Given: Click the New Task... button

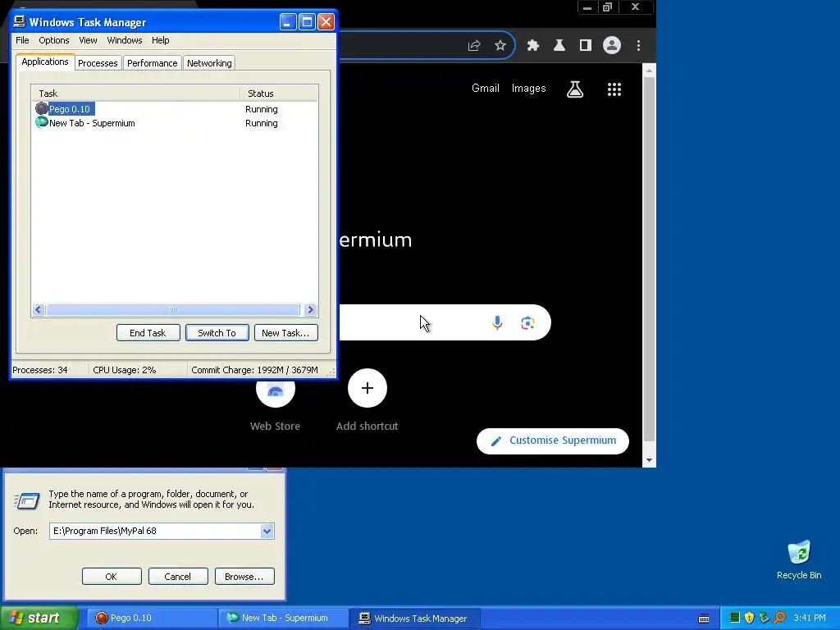Looking at the screenshot, I should click(285, 333).
